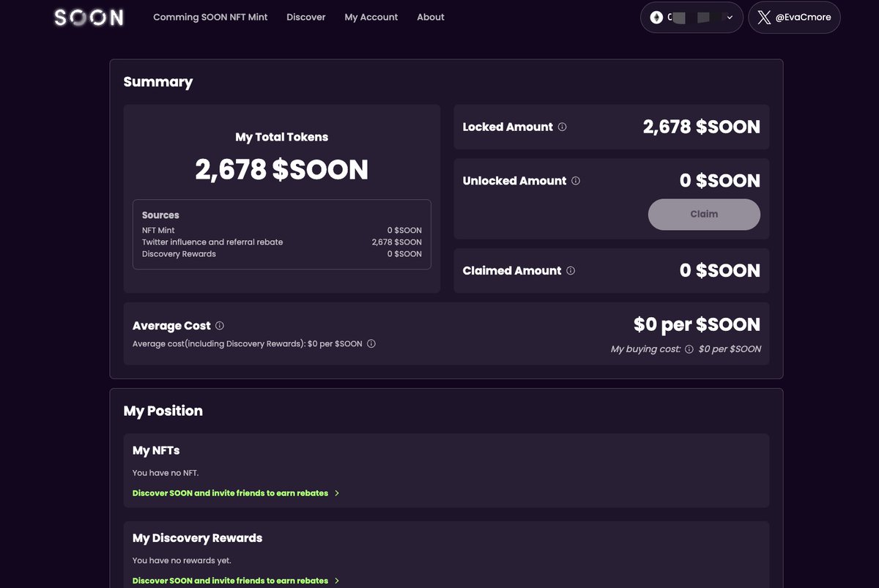
Task: Click the Locked Amount label
Action: pos(508,127)
